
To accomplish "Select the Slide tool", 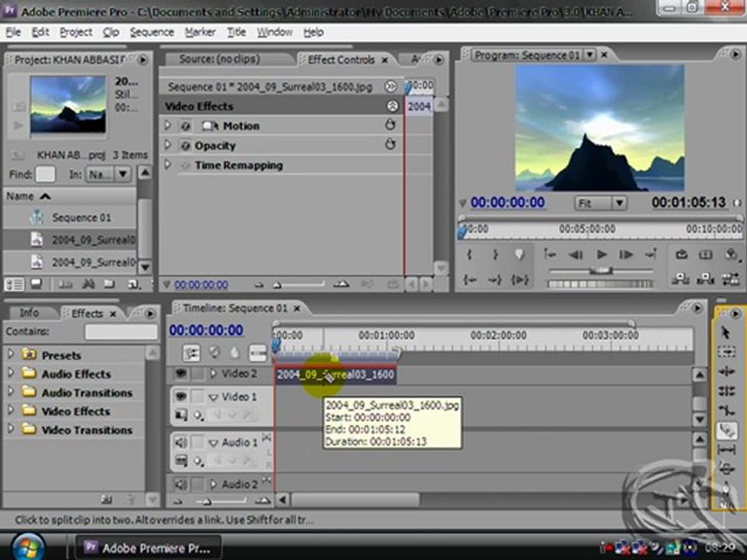I will 725,469.
